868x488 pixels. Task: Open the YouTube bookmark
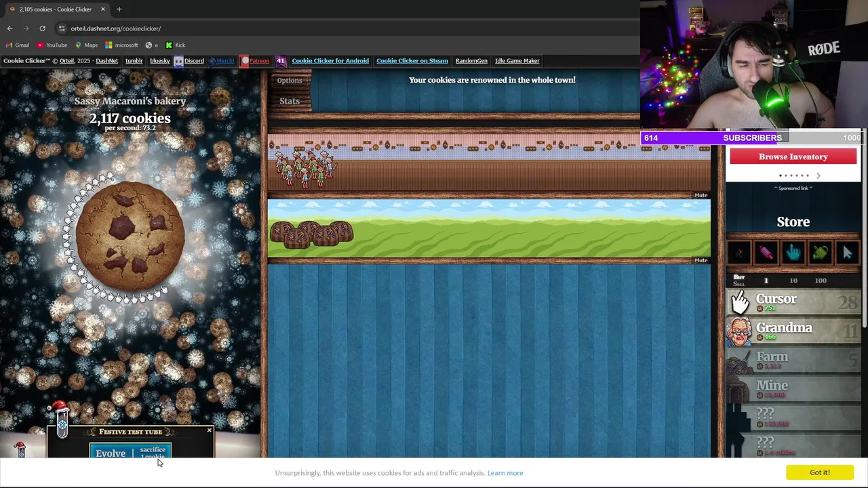tap(52, 45)
